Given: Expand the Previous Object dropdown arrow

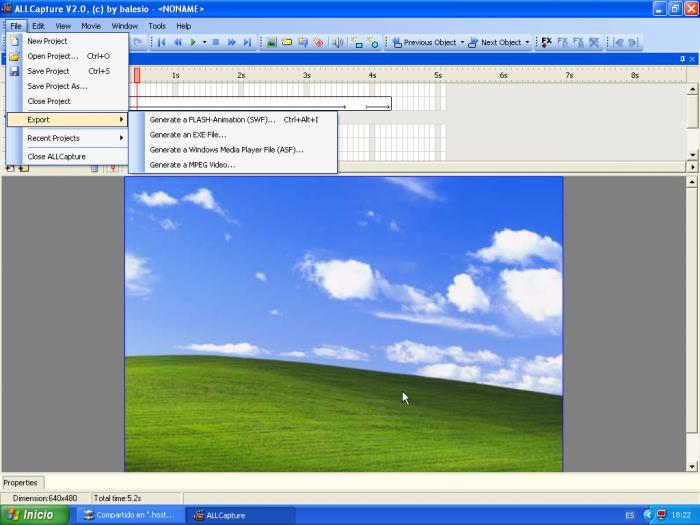Looking at the screenshot, I should (462, 42).
